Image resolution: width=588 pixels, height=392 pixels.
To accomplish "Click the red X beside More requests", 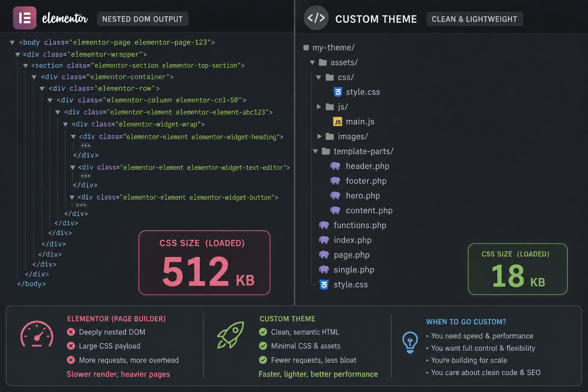I will (x=71, y=360).
